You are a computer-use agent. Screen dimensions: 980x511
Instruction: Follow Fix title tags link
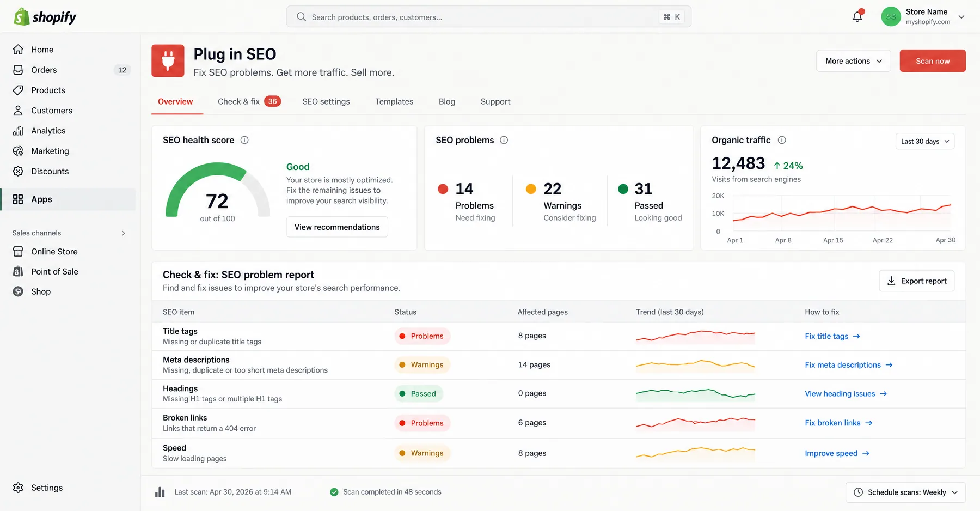pyautogui.click(x=832, y=336)
